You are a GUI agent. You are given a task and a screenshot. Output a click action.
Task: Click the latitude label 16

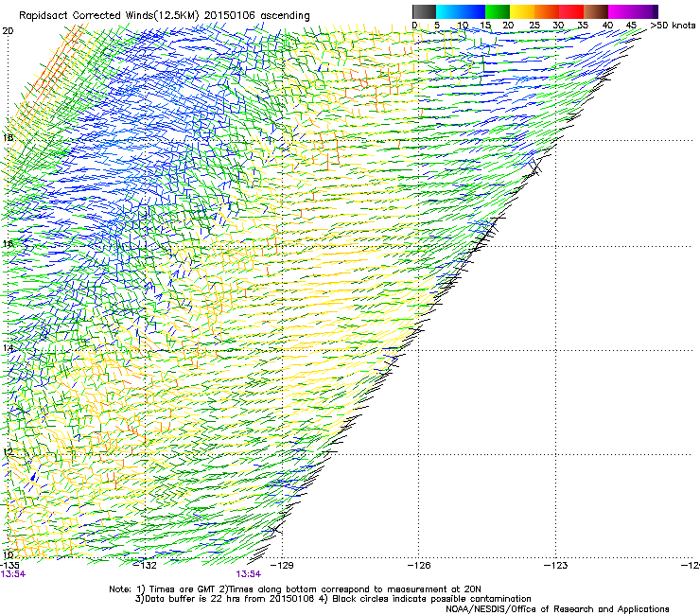click(8, 243)
